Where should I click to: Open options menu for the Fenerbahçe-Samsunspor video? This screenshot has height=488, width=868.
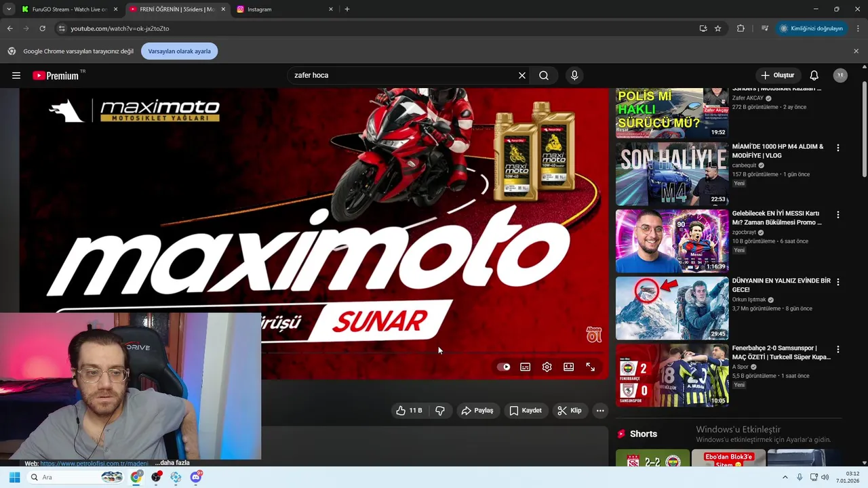pyautogui.click(x=838, y=350)
